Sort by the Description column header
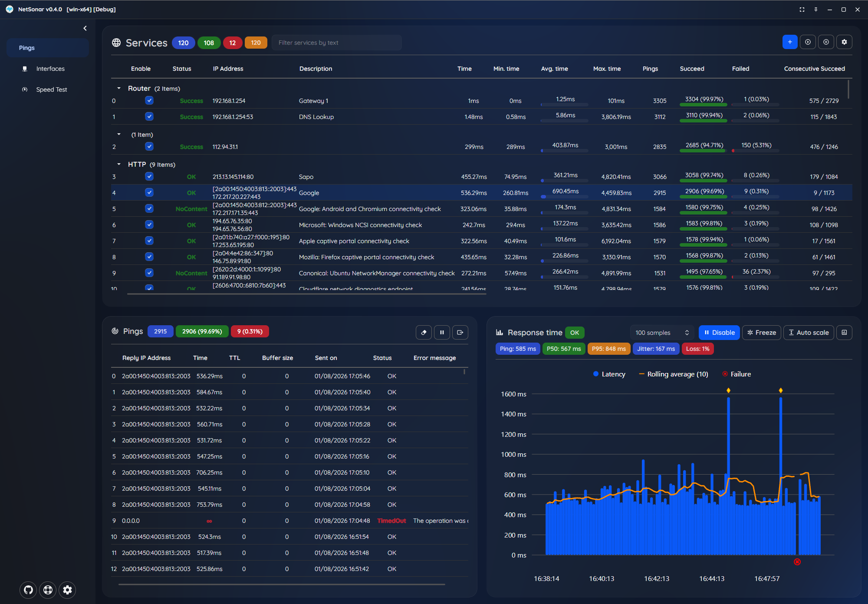 316,69
